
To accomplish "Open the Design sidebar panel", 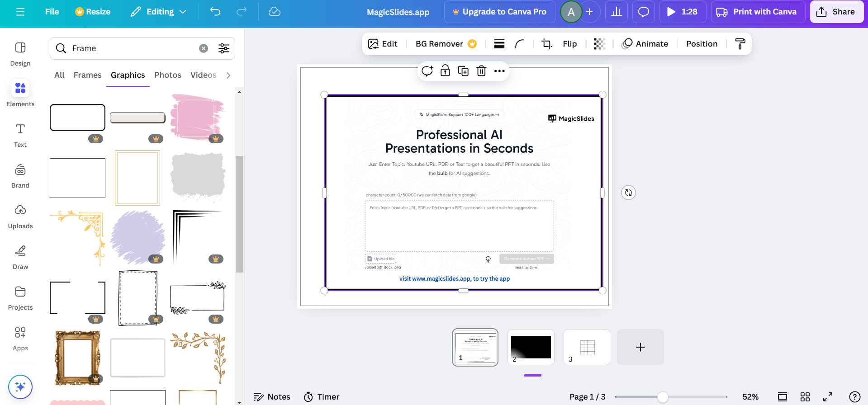I will pos(20,54).
